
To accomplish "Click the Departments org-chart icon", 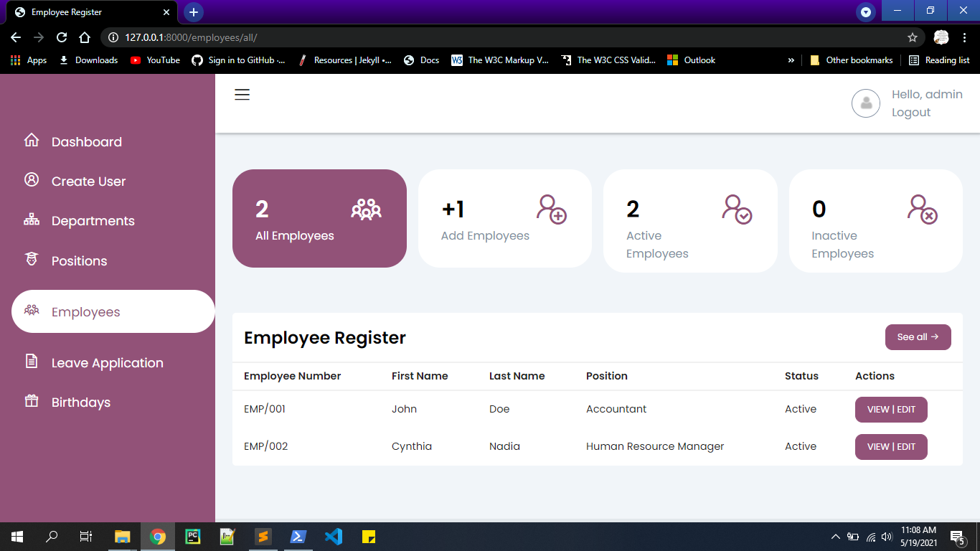I will pyautogui.click(x=32, y=220).
